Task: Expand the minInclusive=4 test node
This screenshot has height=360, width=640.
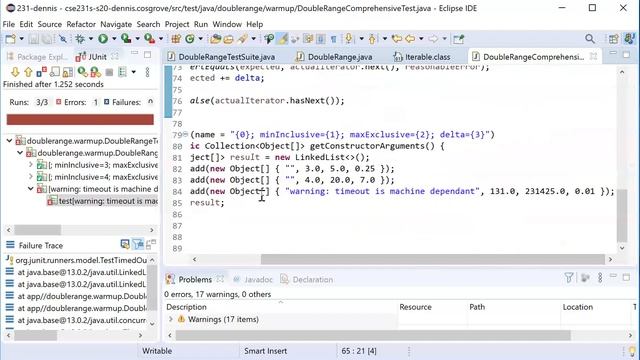Action: [31, 177]
